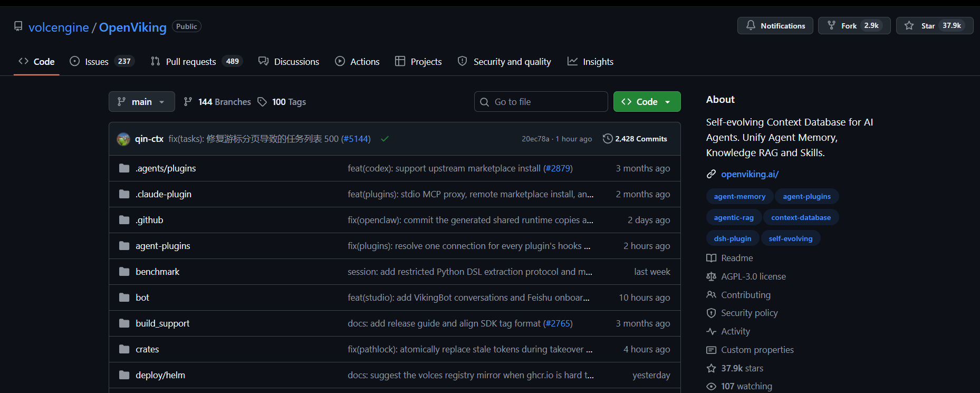The image size is (980, 393).
Task: Open commit hash 20ec78a
Action: pos(535,139)
